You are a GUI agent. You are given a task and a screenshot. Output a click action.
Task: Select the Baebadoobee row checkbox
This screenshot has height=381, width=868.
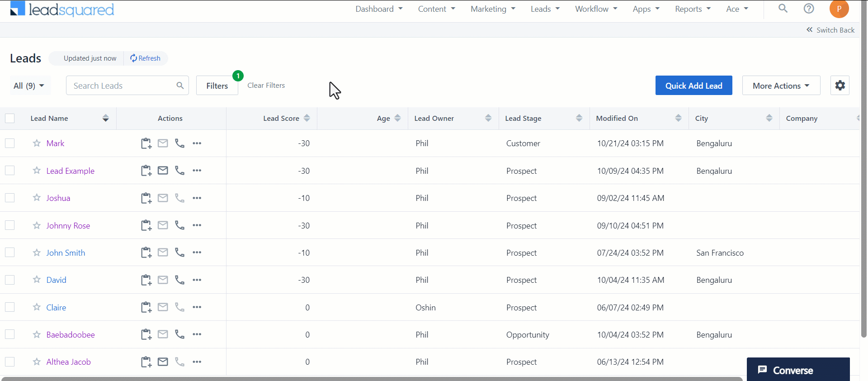[10, 334]
